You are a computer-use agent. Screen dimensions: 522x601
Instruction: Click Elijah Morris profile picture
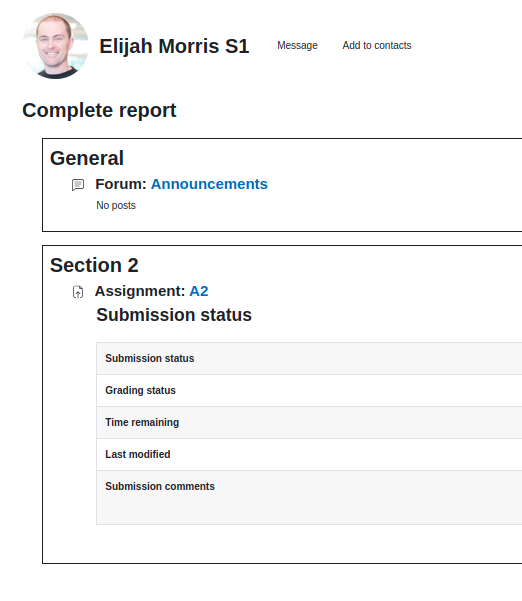[x=56, y=46]
